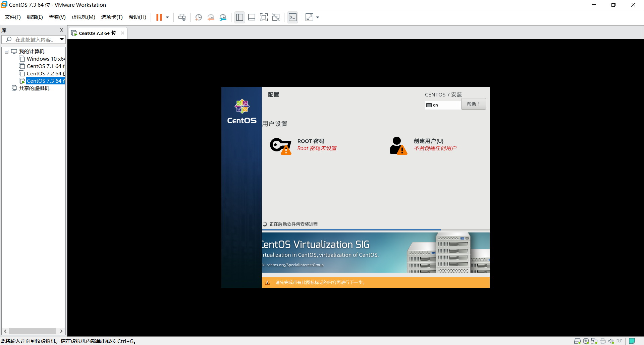Open the 编辑(E) menu
The image size is (644, 345).
(x=35, y=17)
